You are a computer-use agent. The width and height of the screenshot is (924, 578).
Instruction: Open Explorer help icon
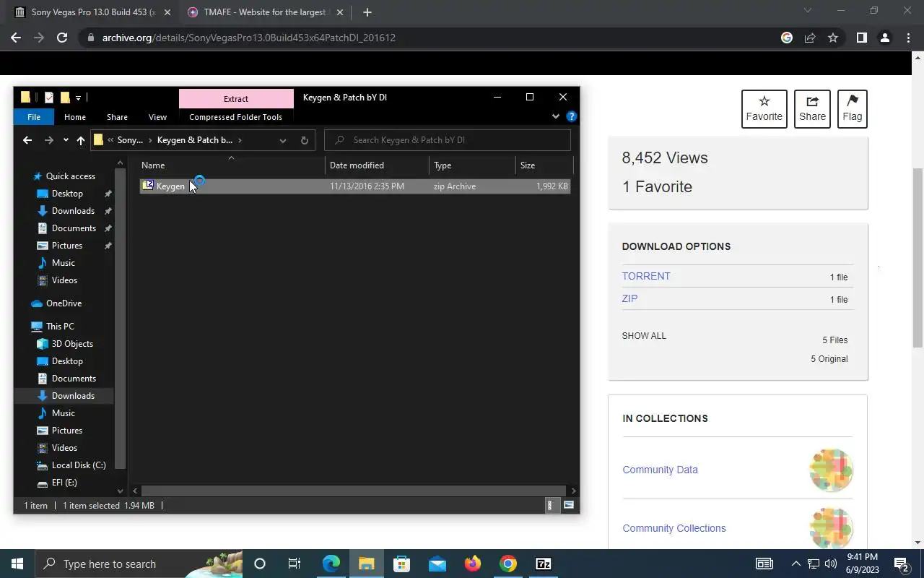coord(571,116)
